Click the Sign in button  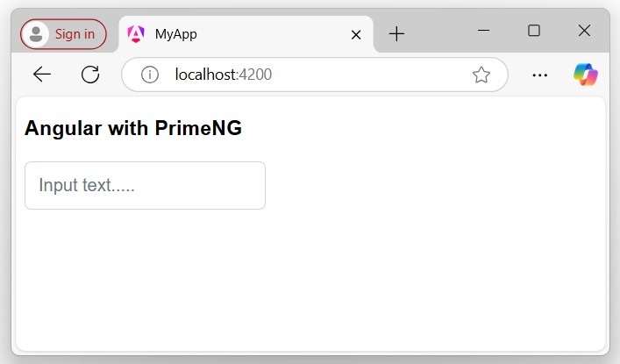(74, 34)
